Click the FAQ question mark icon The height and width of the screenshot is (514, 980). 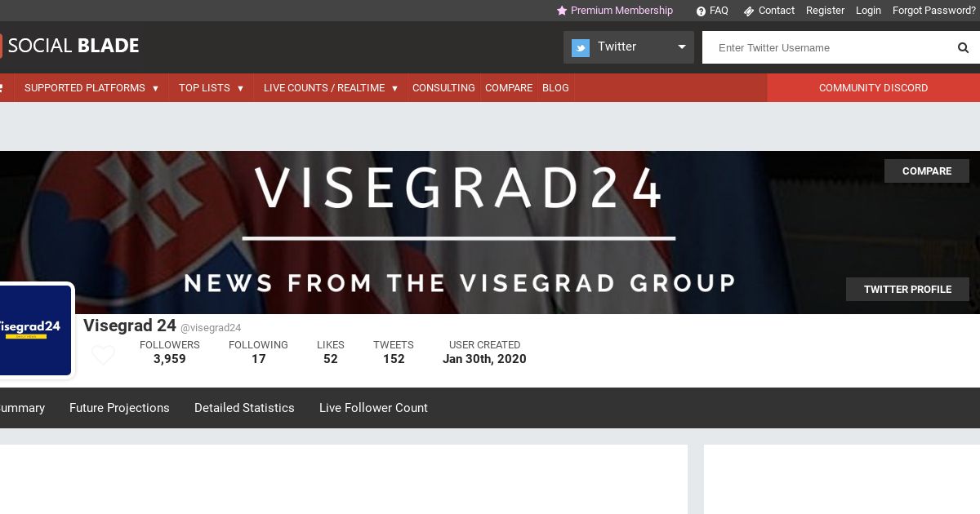click(x=701, y=11)
